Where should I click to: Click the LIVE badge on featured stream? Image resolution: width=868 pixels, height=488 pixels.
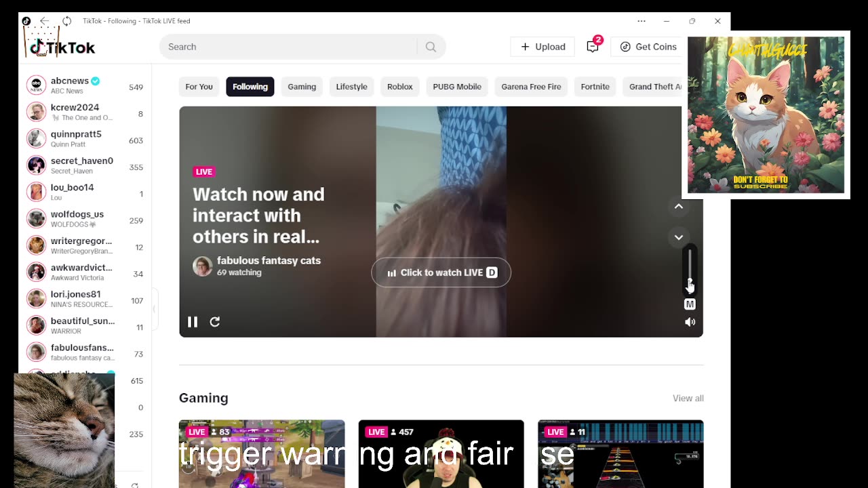pyautogui.click(x=204, y=171)
